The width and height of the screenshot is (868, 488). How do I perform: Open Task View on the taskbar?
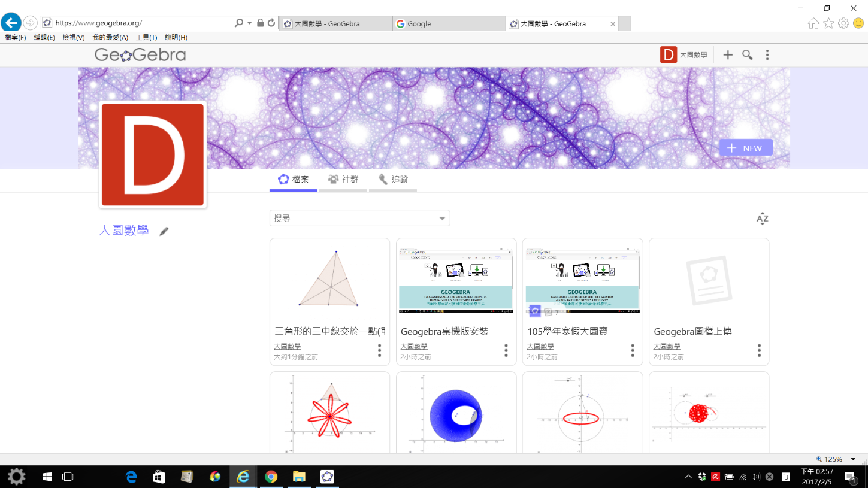(x=68, y=477)
